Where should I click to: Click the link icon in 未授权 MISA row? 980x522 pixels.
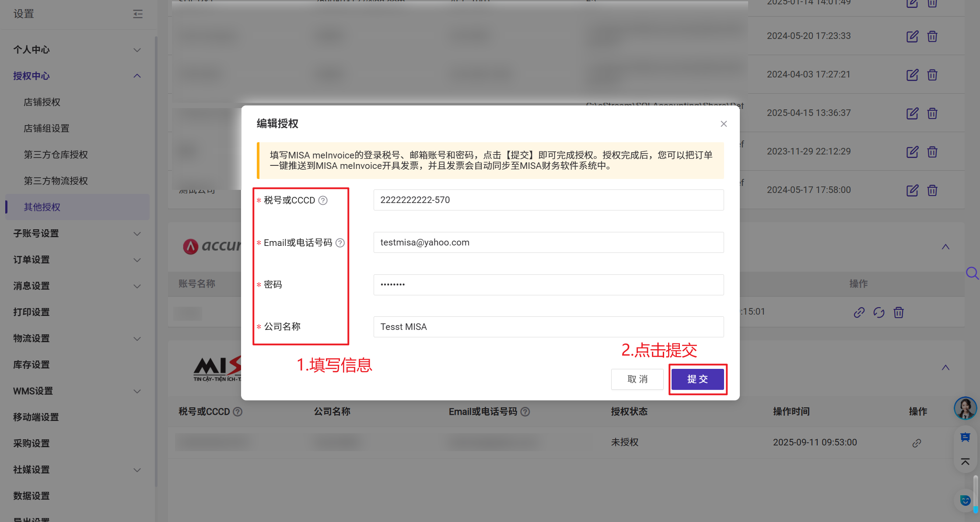[917, 443]
